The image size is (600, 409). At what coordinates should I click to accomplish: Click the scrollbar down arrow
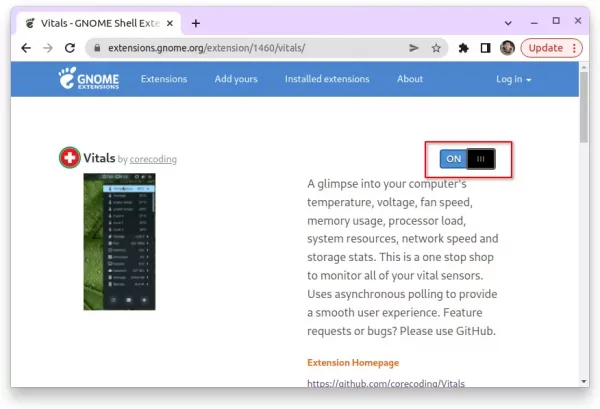click(x=584, y=381)
